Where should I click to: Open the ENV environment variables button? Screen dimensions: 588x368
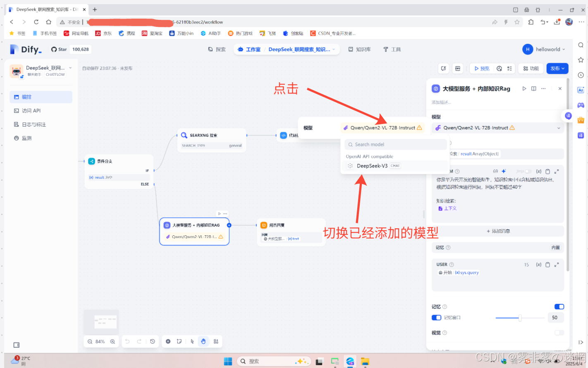pyautogui.click(x=458, y=69)
